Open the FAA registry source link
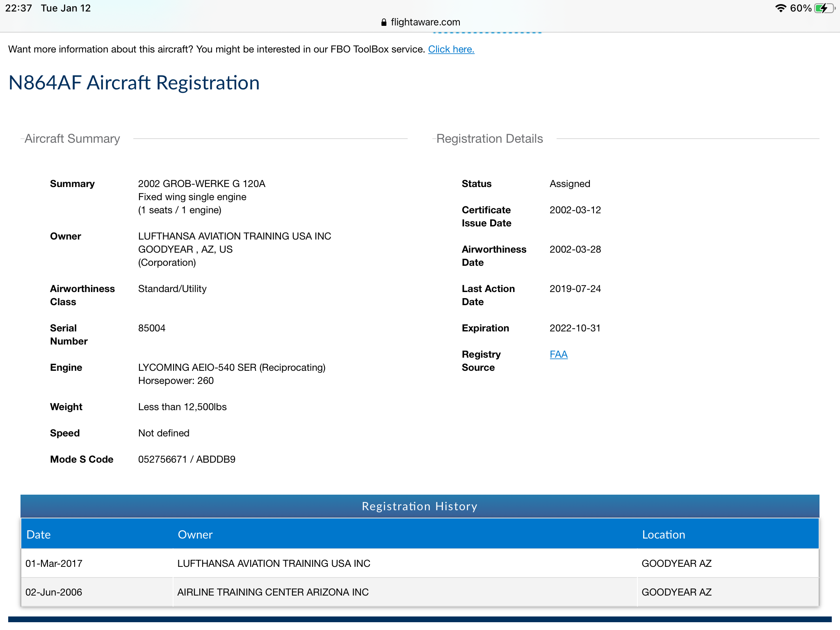This screenshot has width=840, height=630. point(559,354)
